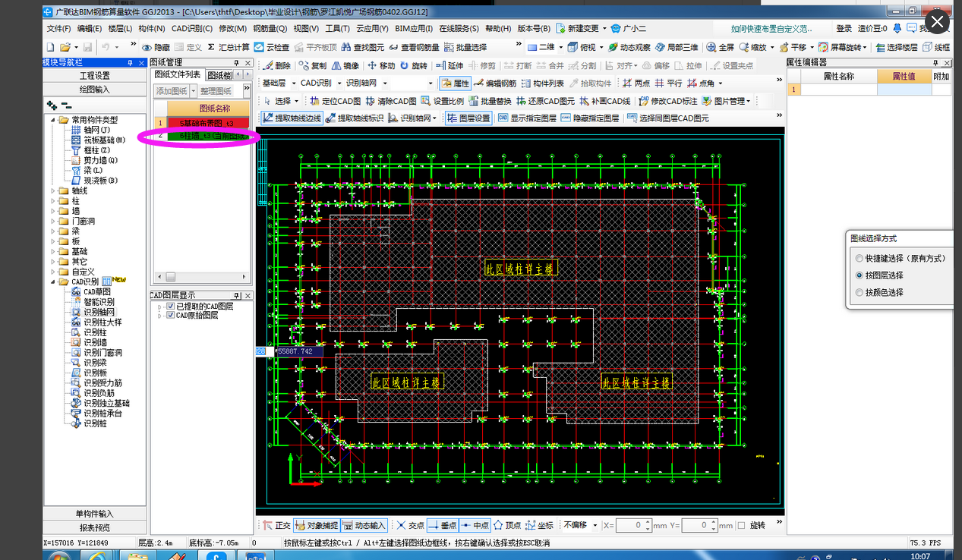Click 选择同图层CAD图元 tool

click(667, 118)
